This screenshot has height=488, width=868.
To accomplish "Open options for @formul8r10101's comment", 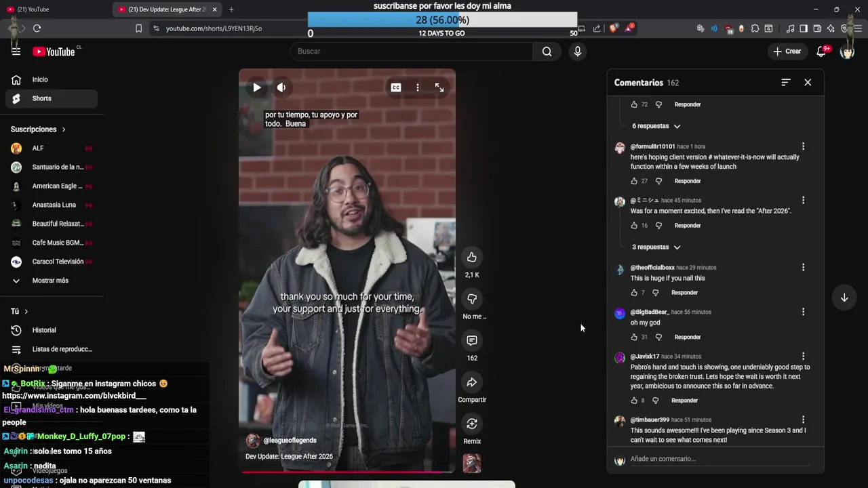I will click(803, 146).
